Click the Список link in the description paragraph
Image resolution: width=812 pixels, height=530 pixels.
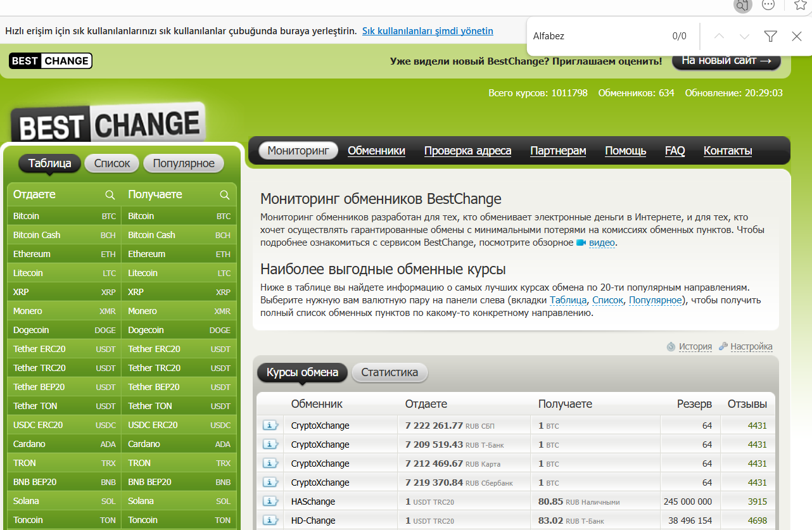(x=607, y=300)
